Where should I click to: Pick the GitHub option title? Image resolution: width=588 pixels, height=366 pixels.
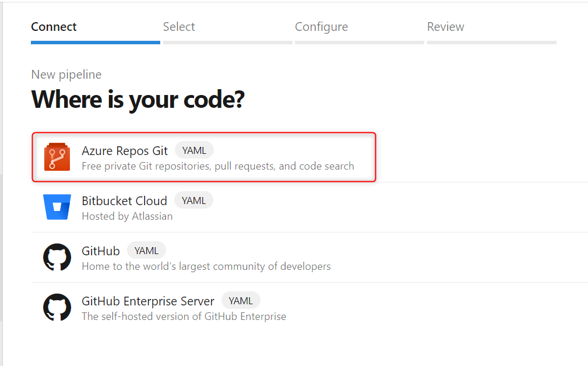(101, 251)
